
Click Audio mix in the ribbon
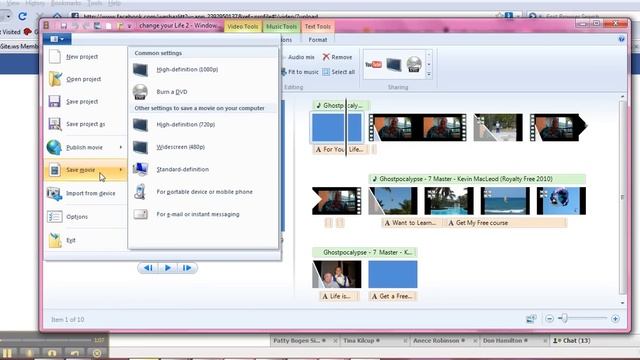[x=300, y=57]
